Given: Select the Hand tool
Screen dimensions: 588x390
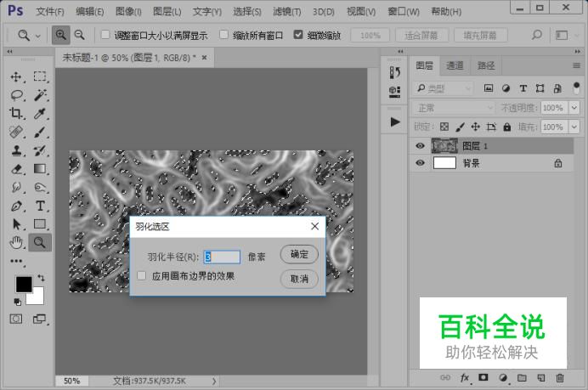Looking at the screenshot, I should [x=16, y=242].
